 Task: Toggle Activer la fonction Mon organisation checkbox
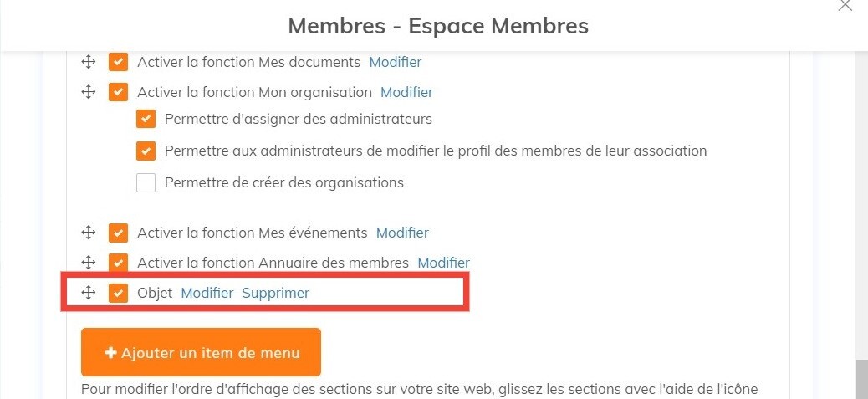click(x=118, y=92)
